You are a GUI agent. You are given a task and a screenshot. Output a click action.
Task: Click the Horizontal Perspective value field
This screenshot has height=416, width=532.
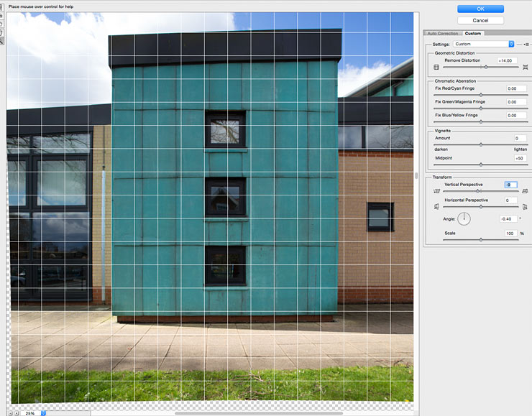(510, 200)
